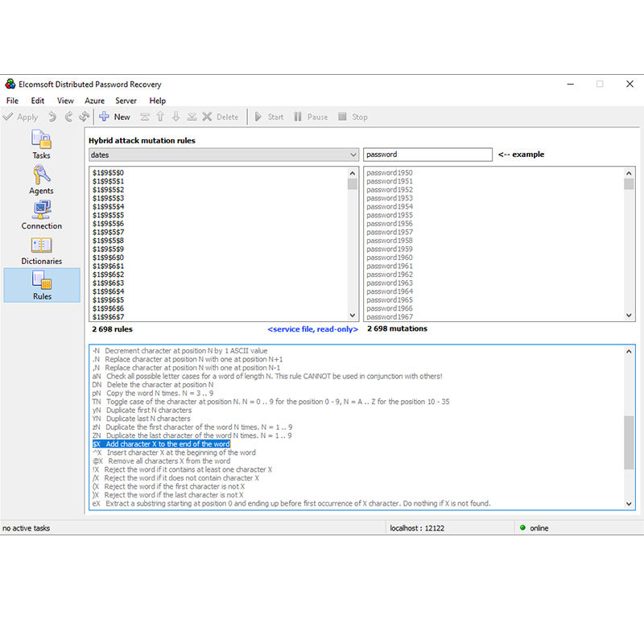Click scrollbar thumb of rule descriptions pane

629,442
